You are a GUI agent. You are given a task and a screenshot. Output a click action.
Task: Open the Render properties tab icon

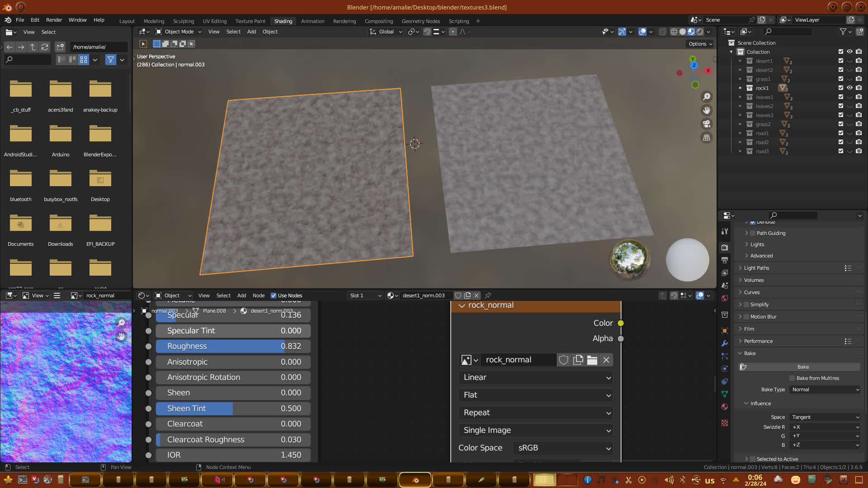pos(725,247)
